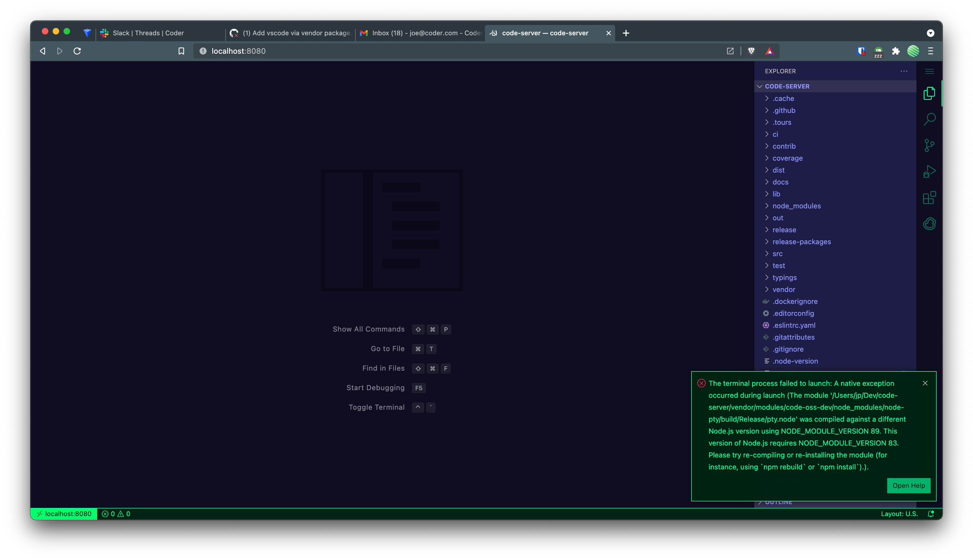Click Layout: U.S. in status bar
973x560 pixels.
point(899,514)
